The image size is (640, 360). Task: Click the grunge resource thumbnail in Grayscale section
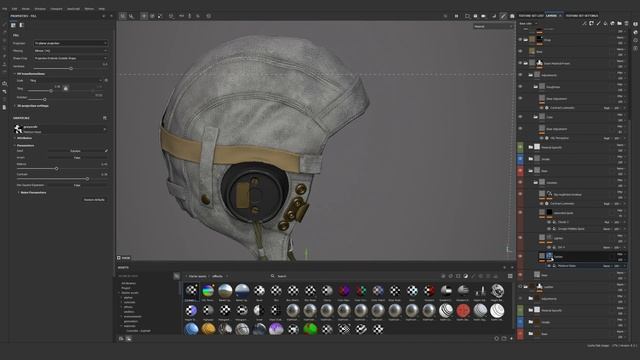[x=18, y=129]
